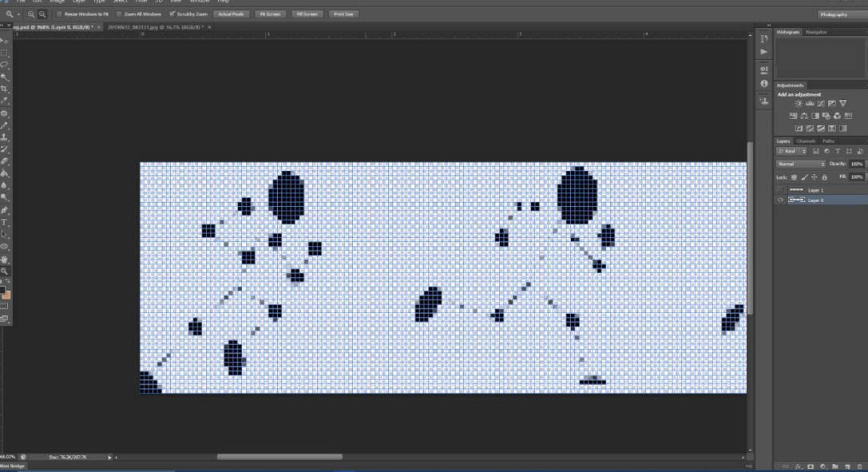This screenshot has width=868, height=472.
Task: Click the lock all padlock icon
Action: pos(824,177)
